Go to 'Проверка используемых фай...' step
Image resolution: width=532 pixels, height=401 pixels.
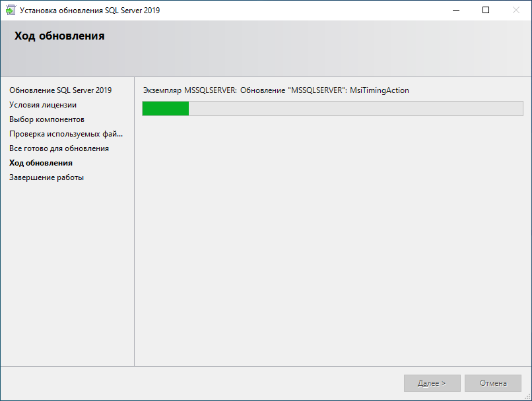66,134
